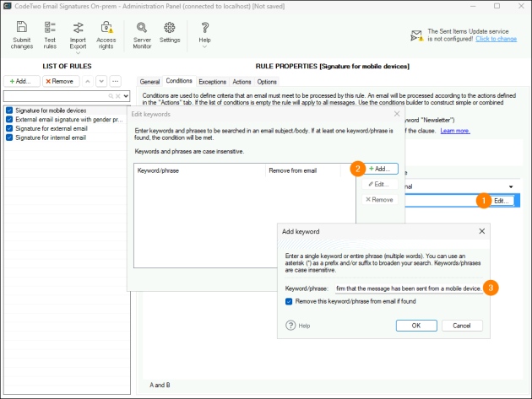Open the Click to change link
Screen dimensions: 532x399
496,39
